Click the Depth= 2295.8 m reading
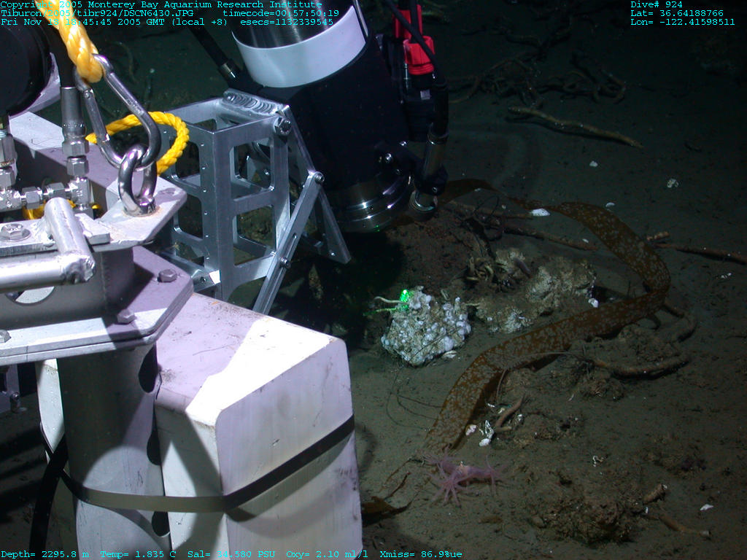747x560 pixels. 44,554
